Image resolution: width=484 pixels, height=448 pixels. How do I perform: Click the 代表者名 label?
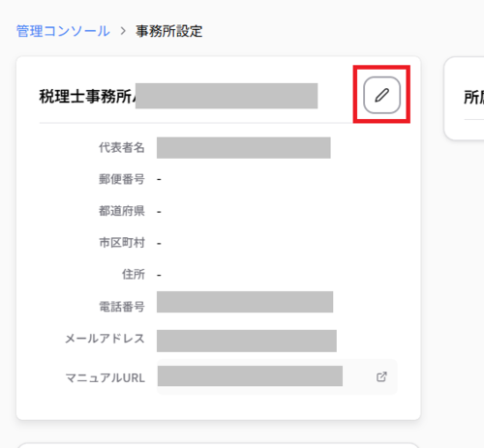pyautogui.click(x=122, y=147)
